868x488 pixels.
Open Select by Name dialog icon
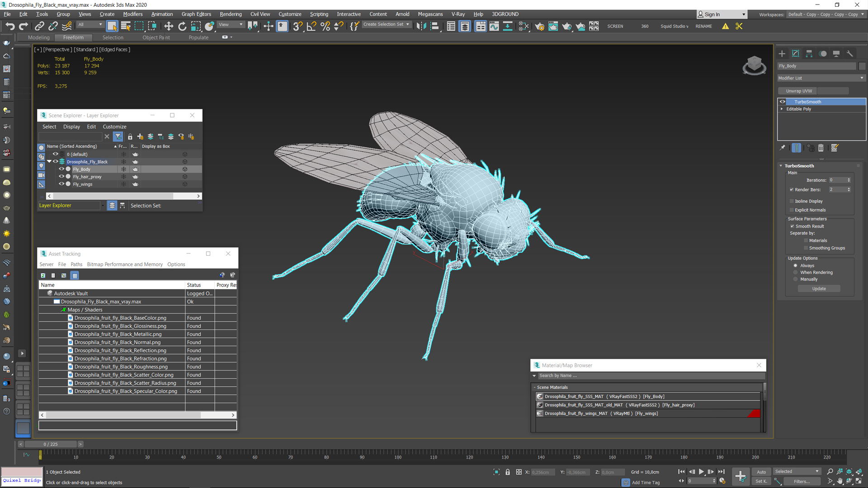pyautogui.click(x=126, y=26)
